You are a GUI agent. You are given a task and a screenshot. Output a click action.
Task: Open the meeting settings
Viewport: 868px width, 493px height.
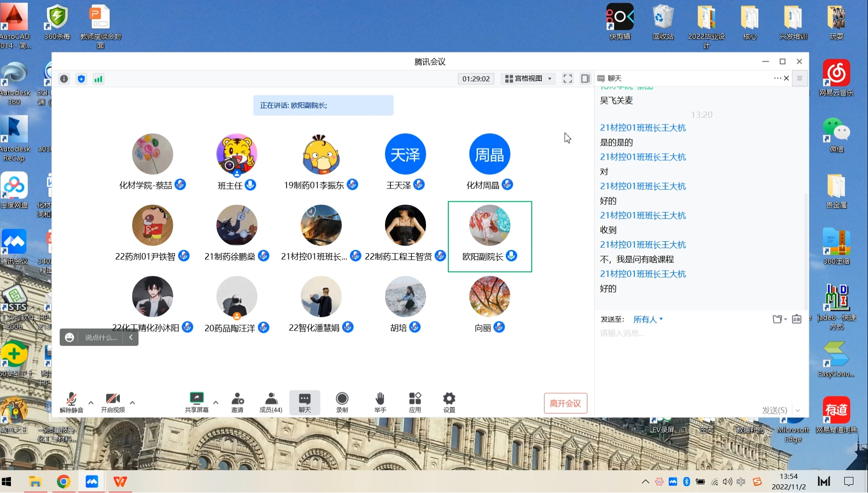click(x=449, y=402)
